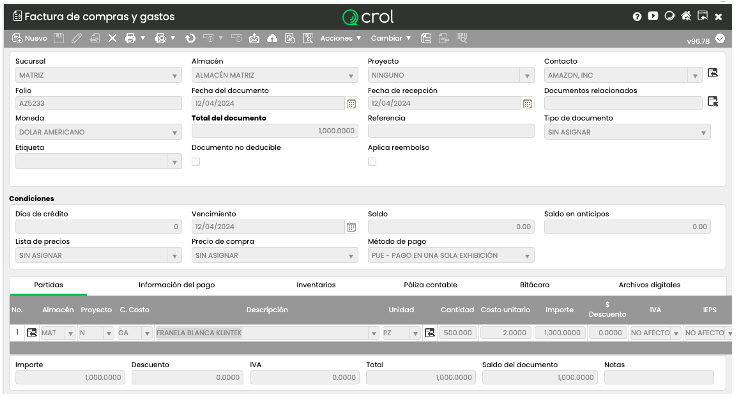Click the Nuevo document icon
Image resolution: width=736 pixels, height=398 pixels.
[17, 38]
